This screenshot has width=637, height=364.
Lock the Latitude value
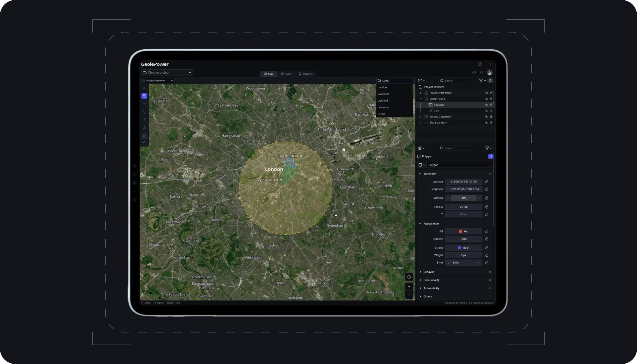point(487,182)
